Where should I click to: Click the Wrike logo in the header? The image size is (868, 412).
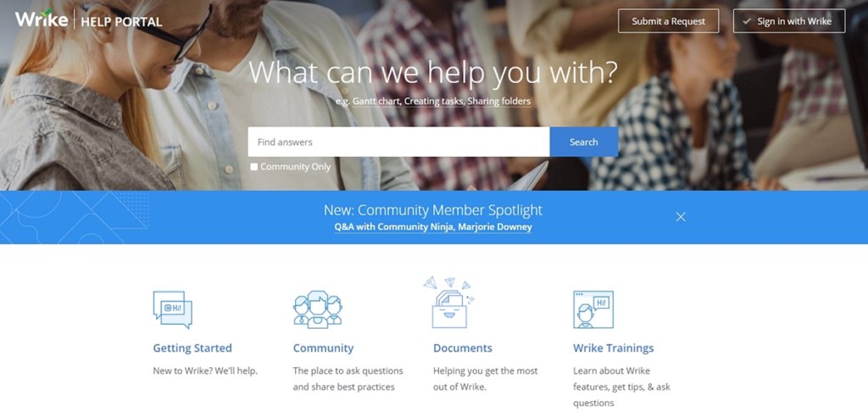tap(42, 19)
